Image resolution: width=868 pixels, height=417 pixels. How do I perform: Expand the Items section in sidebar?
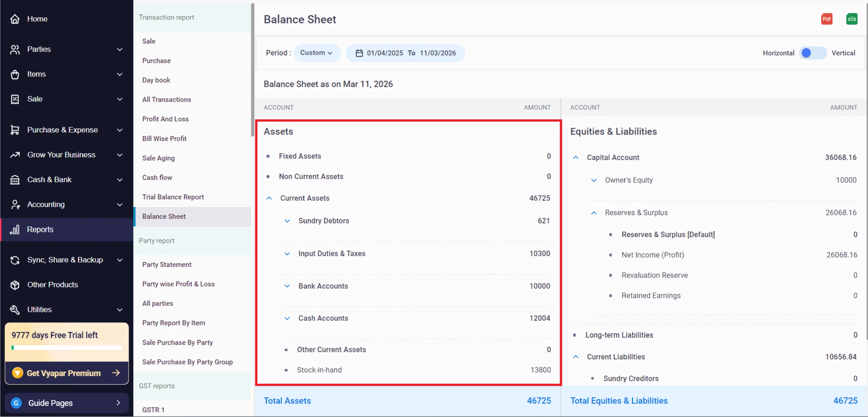(x=119, y=74)
